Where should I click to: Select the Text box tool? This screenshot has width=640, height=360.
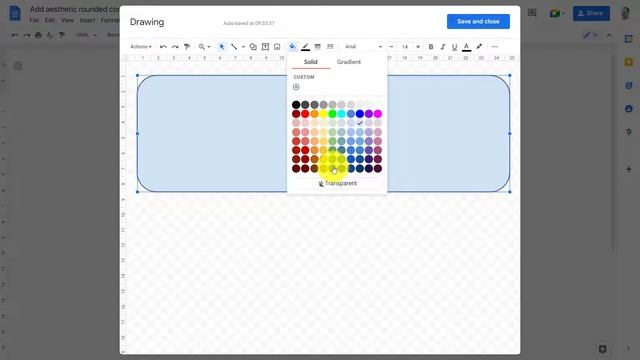pos(265,47)
